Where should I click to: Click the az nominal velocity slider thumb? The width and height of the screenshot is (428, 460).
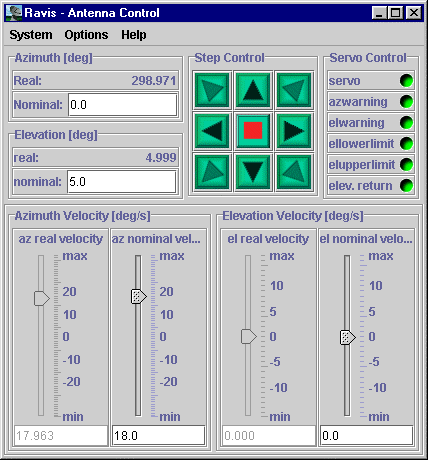point(138,296)
